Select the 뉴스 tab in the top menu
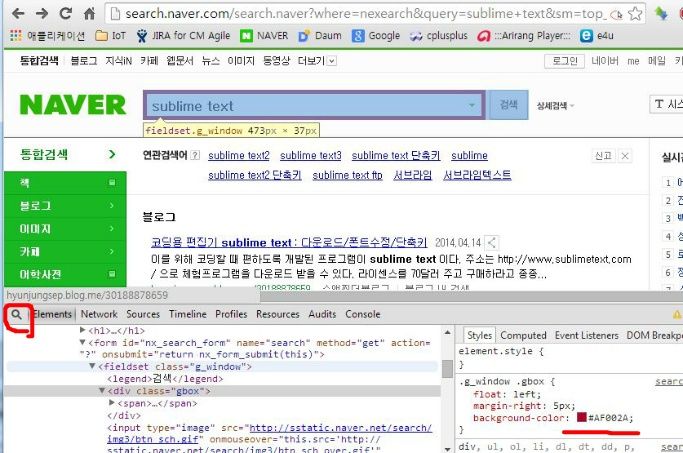 (210, 61)
